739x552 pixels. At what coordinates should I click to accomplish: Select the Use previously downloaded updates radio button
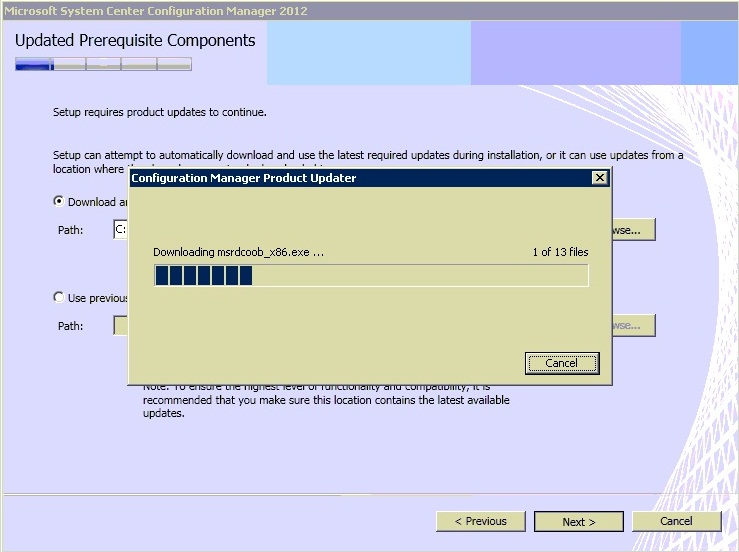[x=58, y=297]
